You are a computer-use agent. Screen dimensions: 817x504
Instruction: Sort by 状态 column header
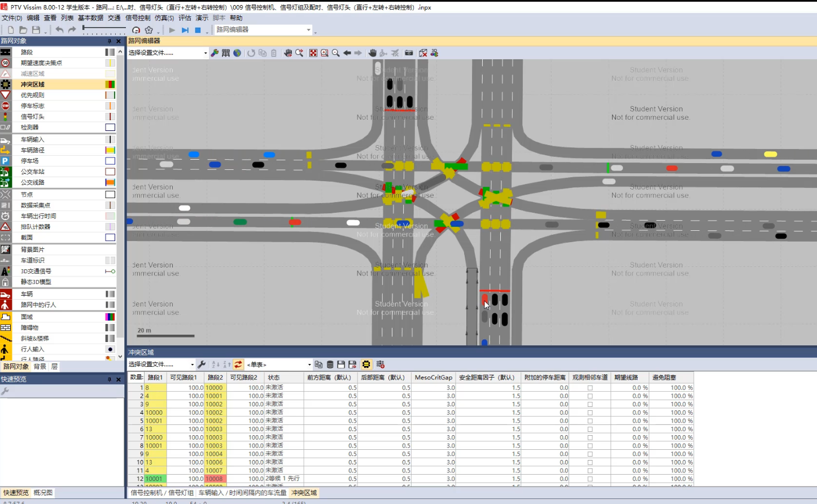click(x=284, y=378)
